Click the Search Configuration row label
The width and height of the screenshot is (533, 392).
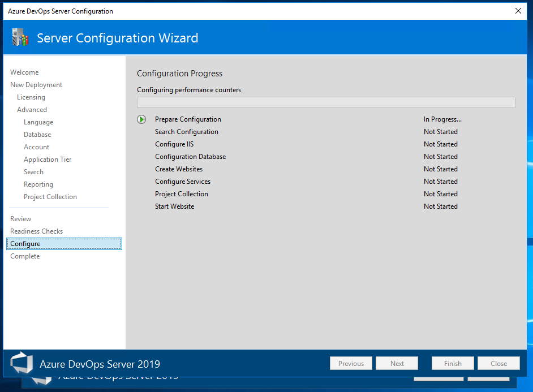click(187, 132)
